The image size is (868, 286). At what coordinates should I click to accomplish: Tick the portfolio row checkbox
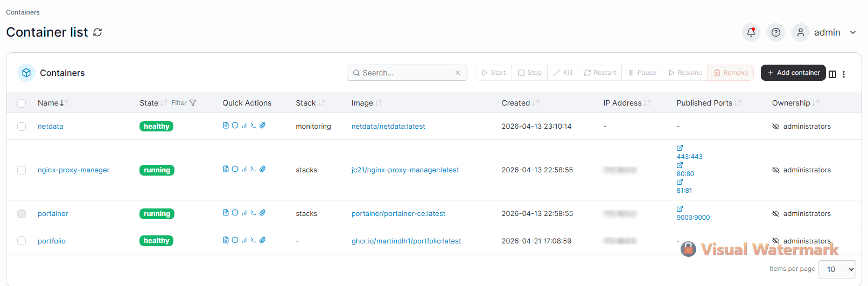[22, 241]
